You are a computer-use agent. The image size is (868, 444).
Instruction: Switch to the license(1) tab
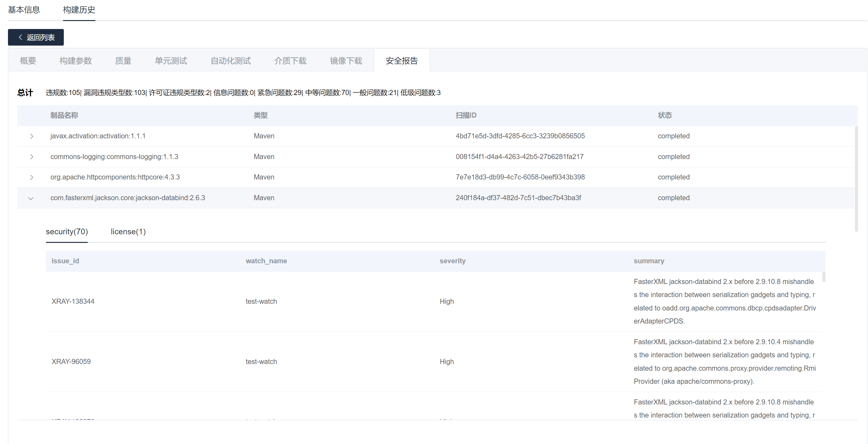pyautogui.click(x=128, y=232)
